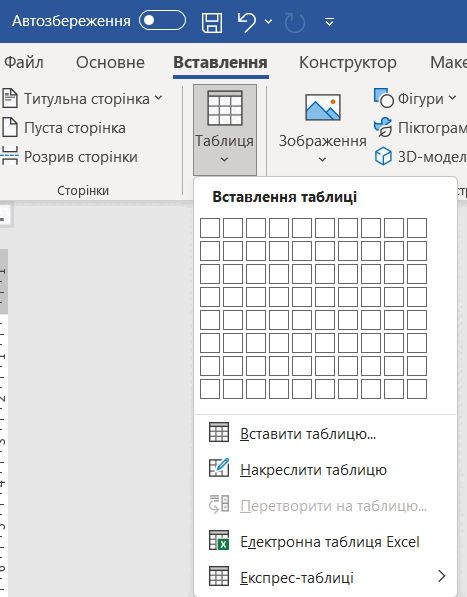The height and width of the screenshot is (597, 467).
Task: Click the Undo arrow icon
Action: 246,22
